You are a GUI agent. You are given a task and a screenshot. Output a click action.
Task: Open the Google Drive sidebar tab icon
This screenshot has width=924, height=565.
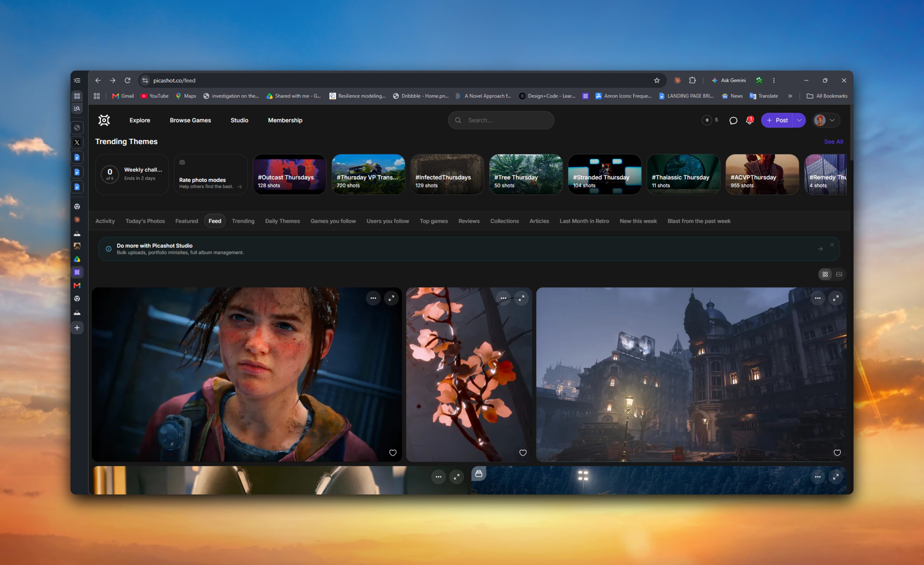77,259
